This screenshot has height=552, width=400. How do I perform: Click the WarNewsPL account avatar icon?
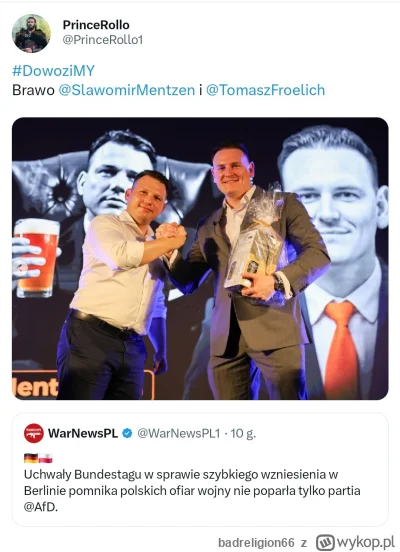34,433
